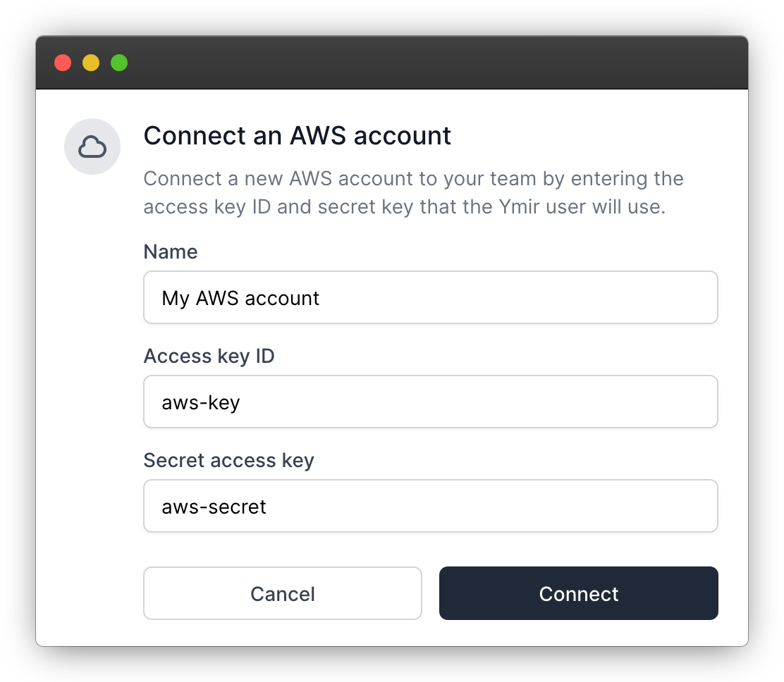Dismiss the dialog via Cancel
Image resolution: width=784 pixels, height=682 pixels.
pyautogui.click(x=282, y=593)
